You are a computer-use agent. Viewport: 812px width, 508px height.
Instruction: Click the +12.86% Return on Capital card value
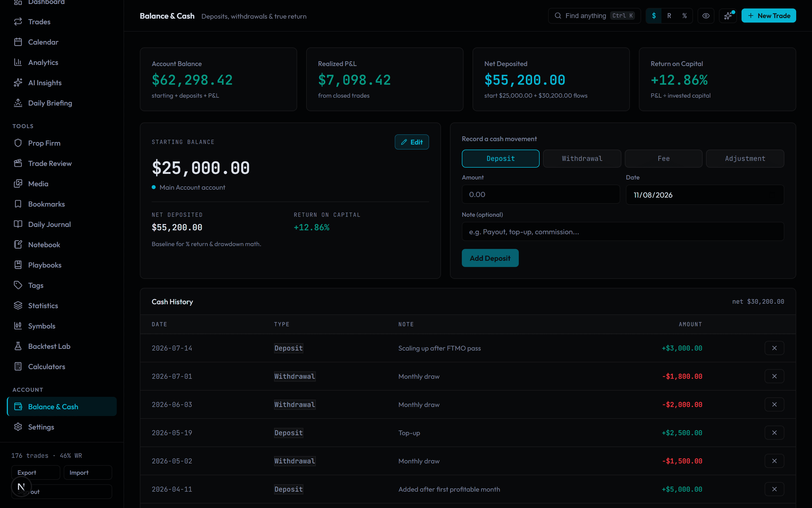click(679, 80)
